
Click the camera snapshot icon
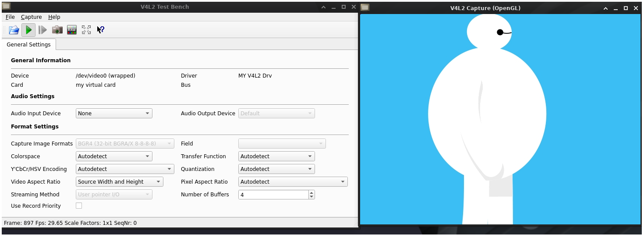(x=57, y=30)
